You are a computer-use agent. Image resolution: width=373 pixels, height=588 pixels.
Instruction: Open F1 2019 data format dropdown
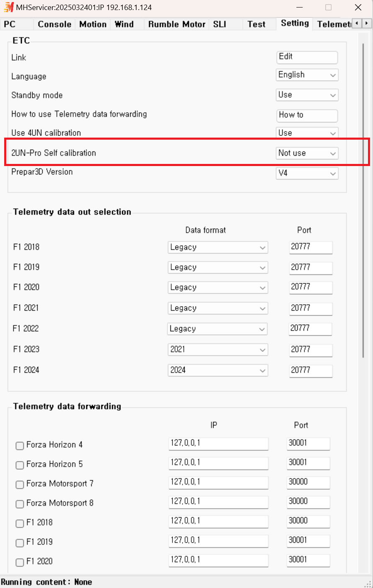218,267
